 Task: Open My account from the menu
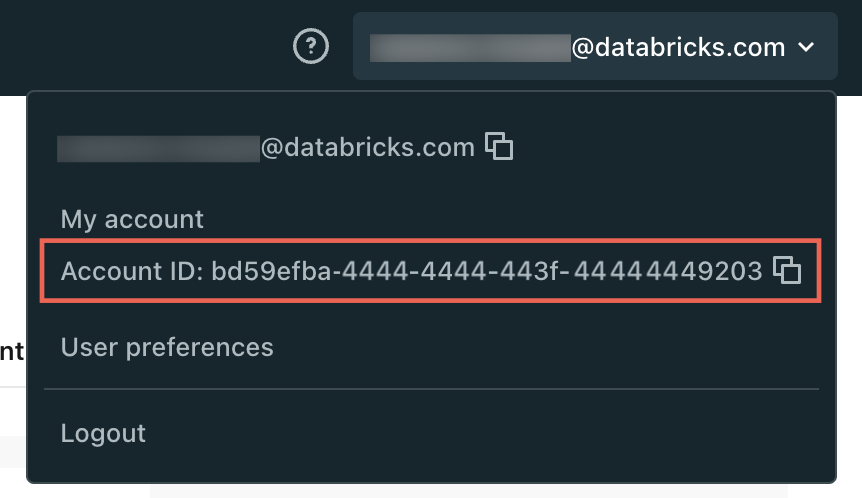pyautogui.click(x=132, y=219)
